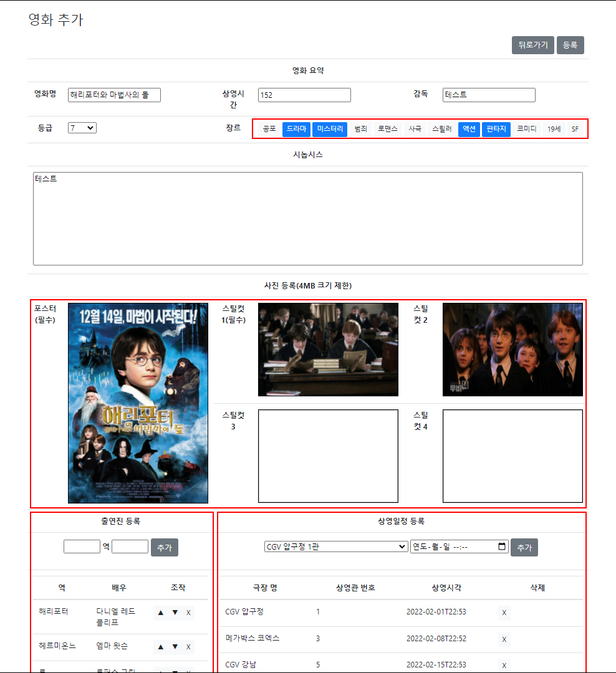Screen dimensions: 616x673
Task: Move 해리포터 cast row down
Action: 175,613
